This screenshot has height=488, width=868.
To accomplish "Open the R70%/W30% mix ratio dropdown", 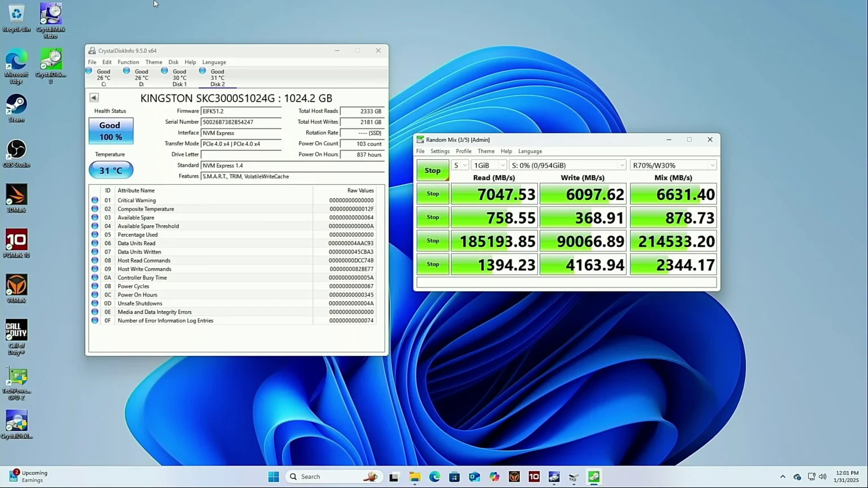I will point(673,165).
